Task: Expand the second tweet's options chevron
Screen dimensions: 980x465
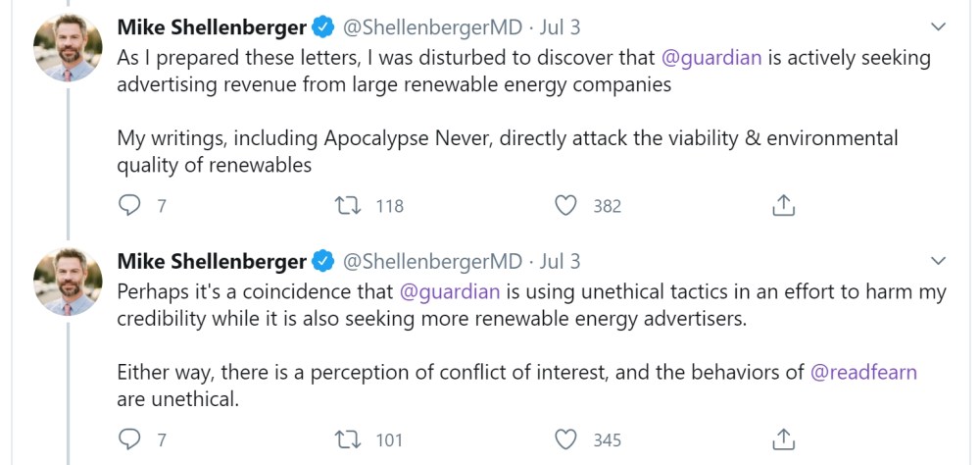Action: [x=938, y=261]
